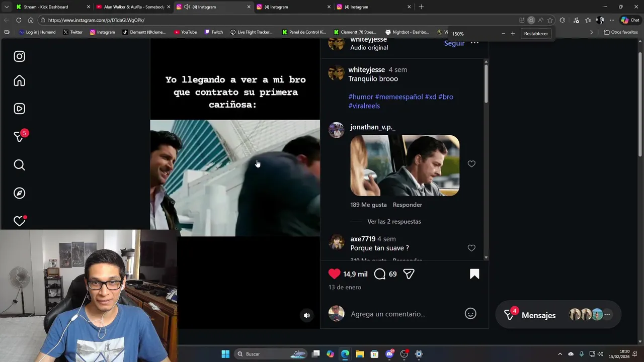Switch to third Instagram tab
This screenshot has width=644, height=362.
point(373,7)
